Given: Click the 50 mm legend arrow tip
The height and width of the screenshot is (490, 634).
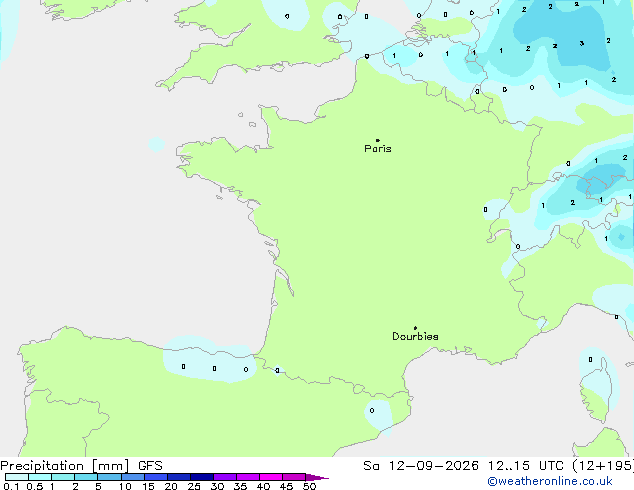Looking at the screenshot, I should click(321, 477).
